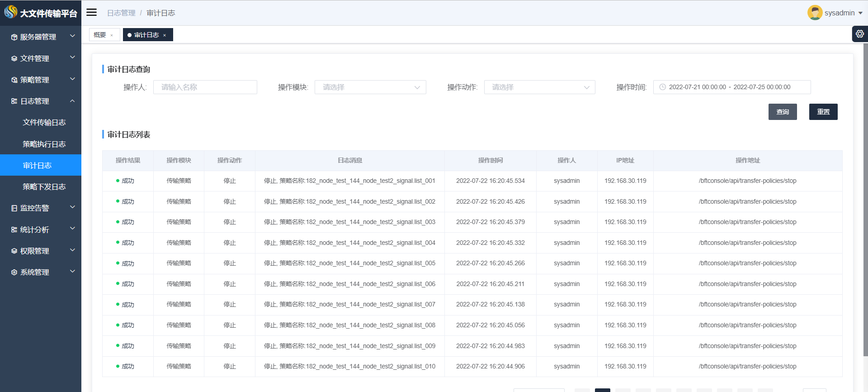
Task: Click 传输策略 in signal.list_008 row
Action: (x=179, y=325)
